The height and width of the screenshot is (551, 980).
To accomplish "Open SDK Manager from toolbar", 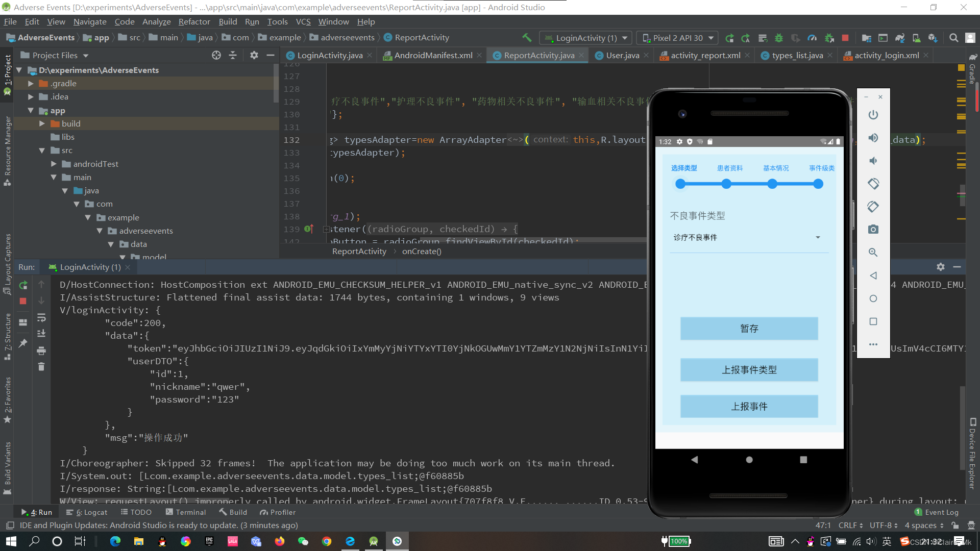I will (933, 38).
